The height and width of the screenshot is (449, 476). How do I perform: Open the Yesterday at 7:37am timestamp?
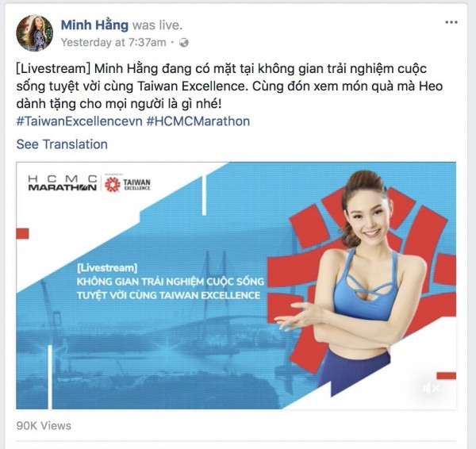pyautogui.click(x=113, y=43)
